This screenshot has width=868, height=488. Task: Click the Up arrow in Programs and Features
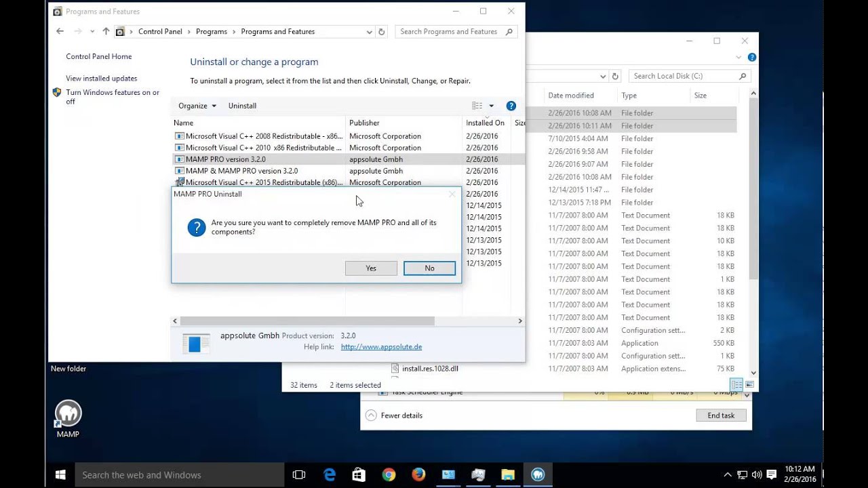click(106, 31)
